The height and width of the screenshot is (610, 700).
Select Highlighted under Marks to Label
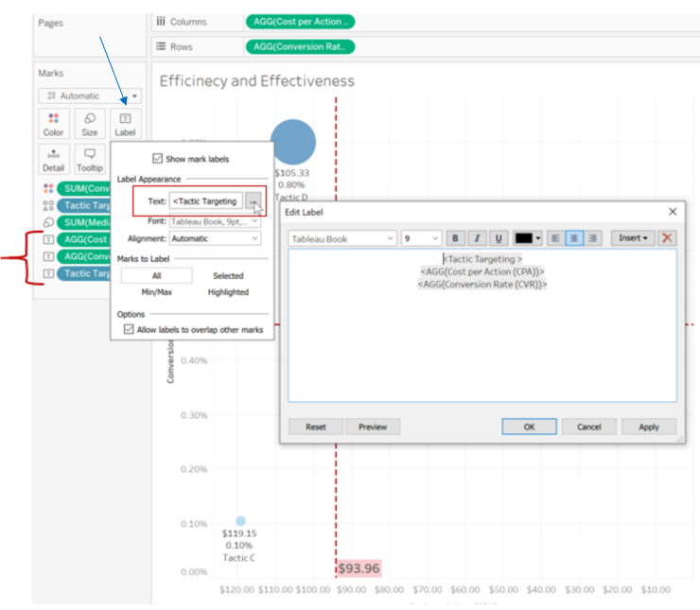228,292
